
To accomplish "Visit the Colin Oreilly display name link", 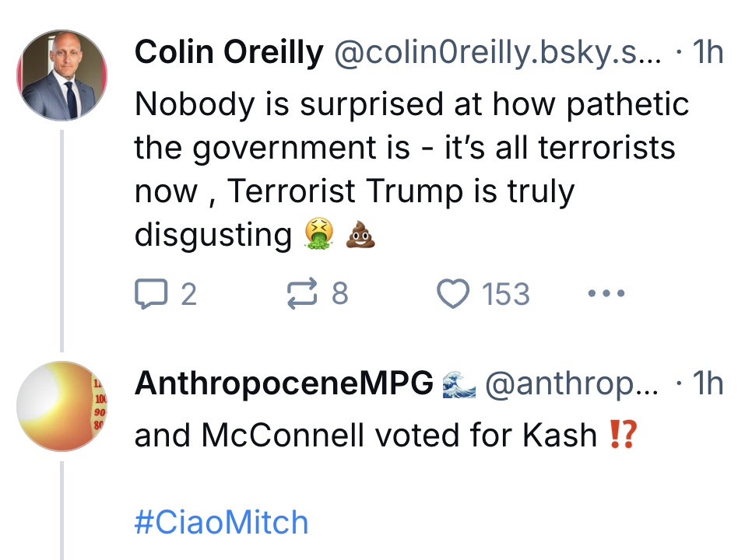I will click(x=229, y=53).
